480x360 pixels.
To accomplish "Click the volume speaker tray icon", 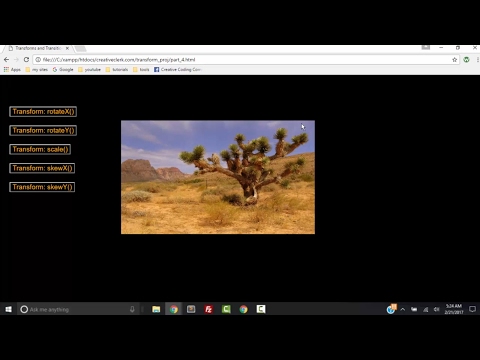I will 436,309.
